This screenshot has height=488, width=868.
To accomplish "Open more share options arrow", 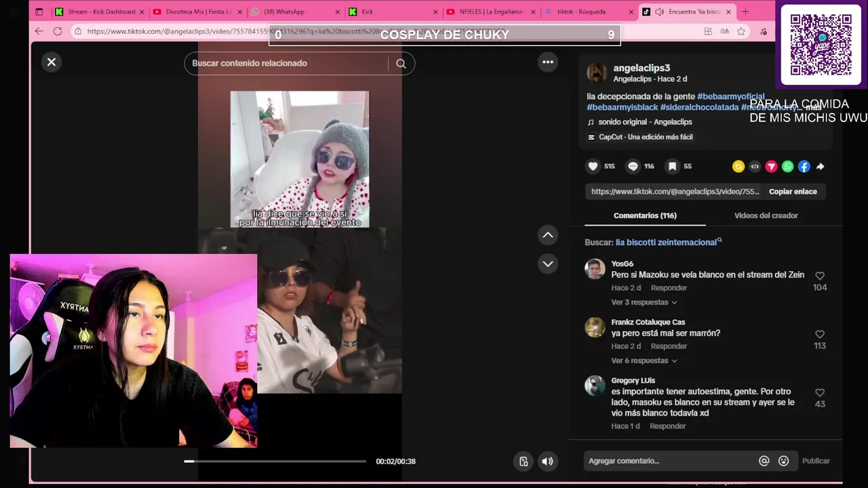I will click(x=820, y=166).
